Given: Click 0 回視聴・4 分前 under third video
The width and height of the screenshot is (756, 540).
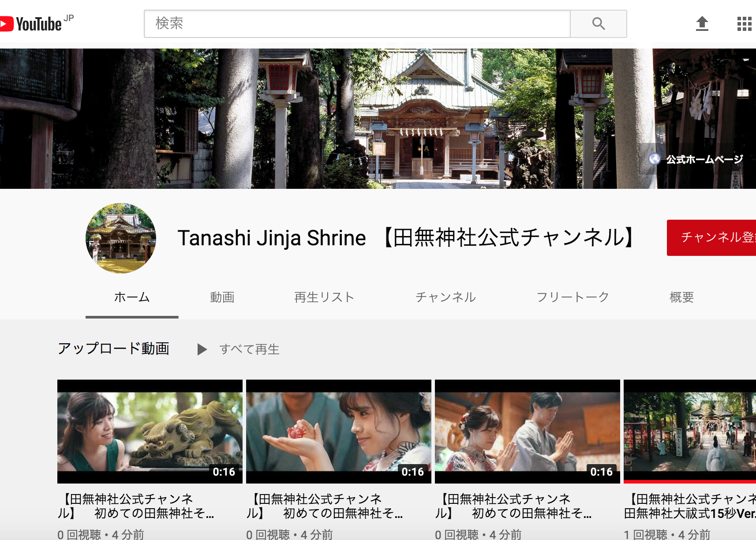Looking at the screenshot, I should tap(479, 534).
